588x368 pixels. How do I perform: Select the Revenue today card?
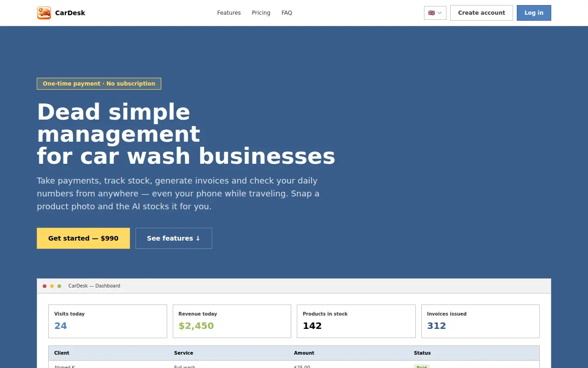232,321
